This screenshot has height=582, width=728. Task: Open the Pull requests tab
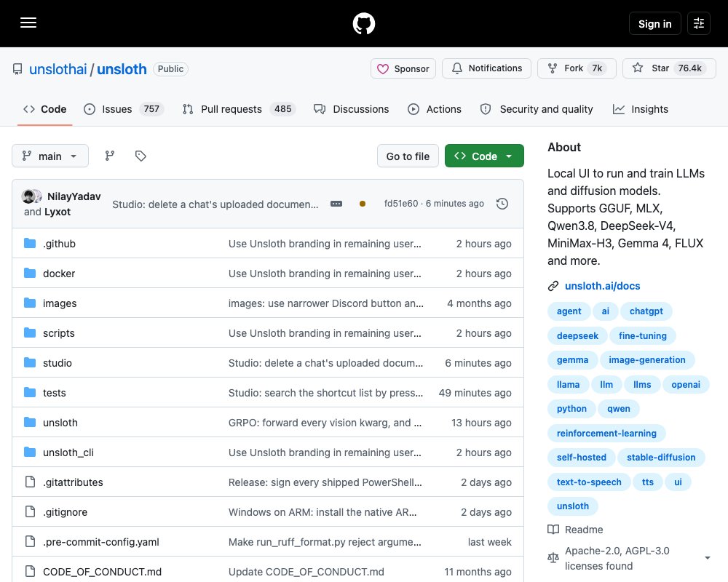pyautogui.click(x=239, y=109)
